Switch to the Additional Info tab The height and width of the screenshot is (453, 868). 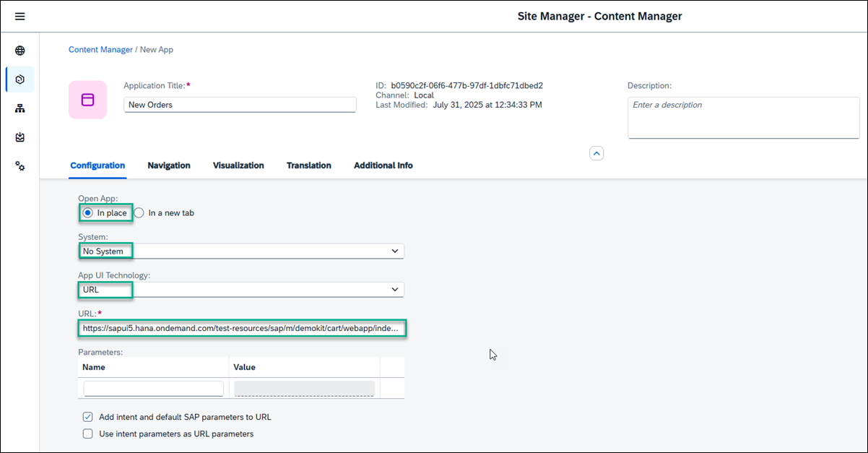[x=383, y=165]
